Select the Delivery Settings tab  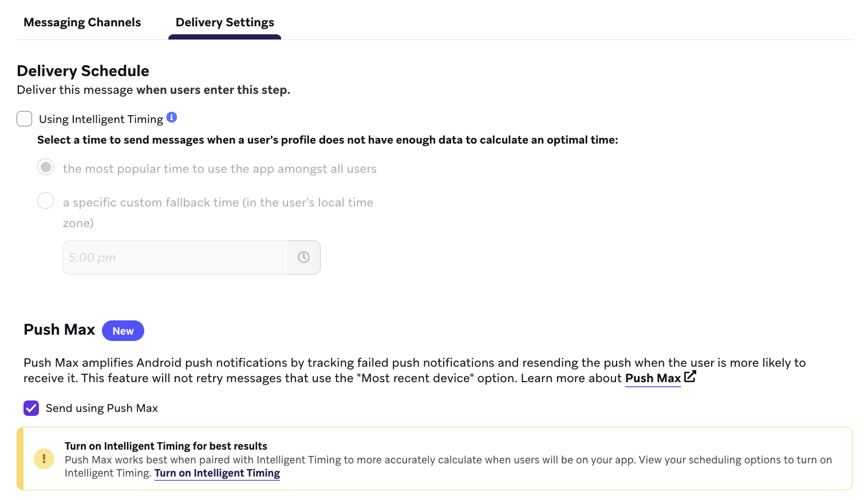click(224, 22)
